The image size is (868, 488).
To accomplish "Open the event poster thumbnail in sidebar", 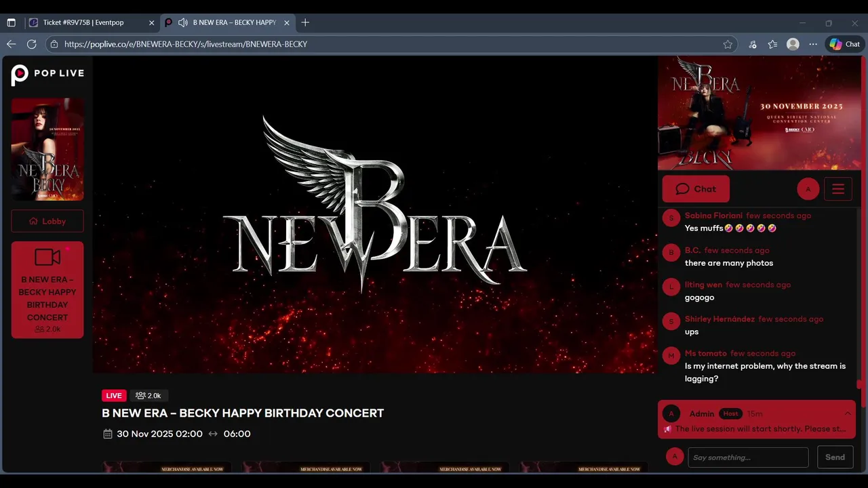I will click(47, 149).
